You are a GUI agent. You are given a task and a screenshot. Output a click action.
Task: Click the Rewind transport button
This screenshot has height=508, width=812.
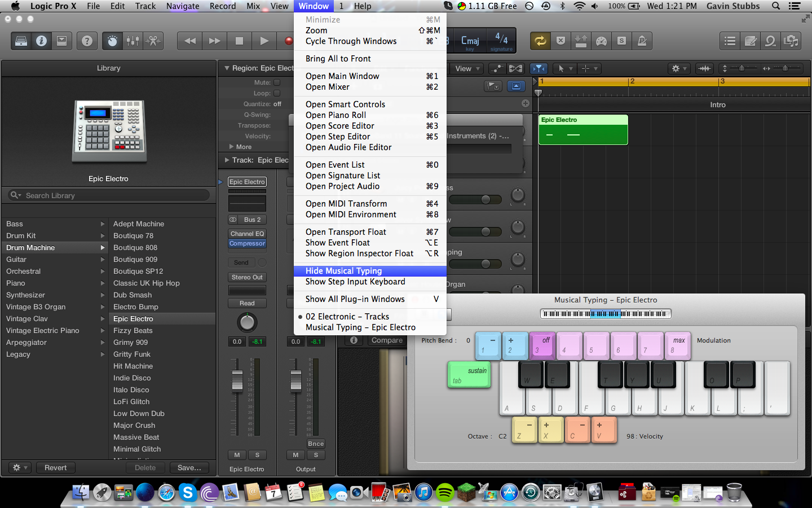190,41
